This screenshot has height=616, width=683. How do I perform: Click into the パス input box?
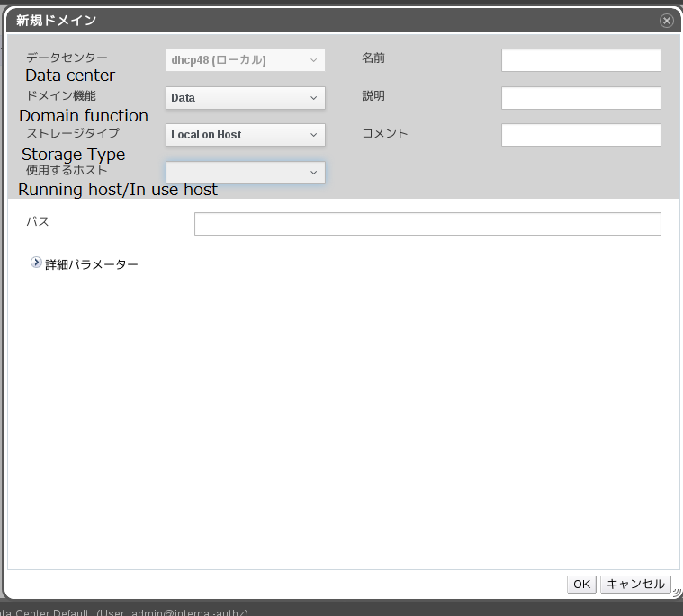427,224
